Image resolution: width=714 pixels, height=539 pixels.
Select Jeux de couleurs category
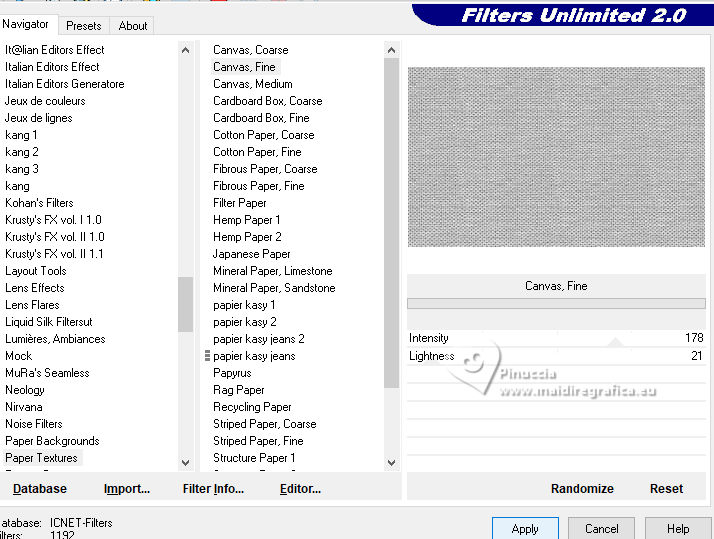(x=45, y=101)
